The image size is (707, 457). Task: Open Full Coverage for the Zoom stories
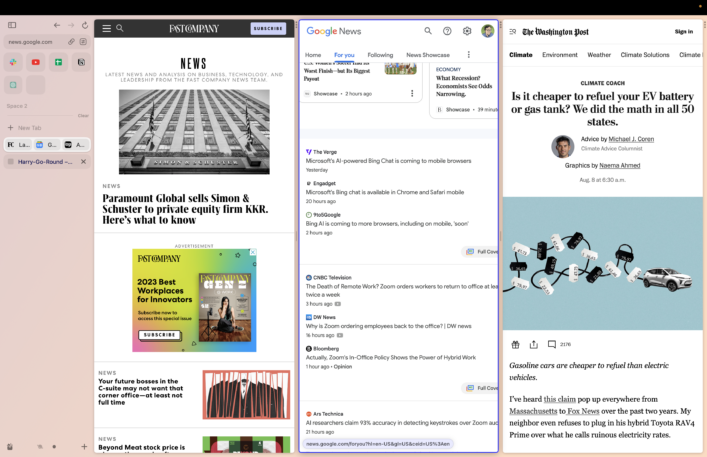(x=482, y=388)
